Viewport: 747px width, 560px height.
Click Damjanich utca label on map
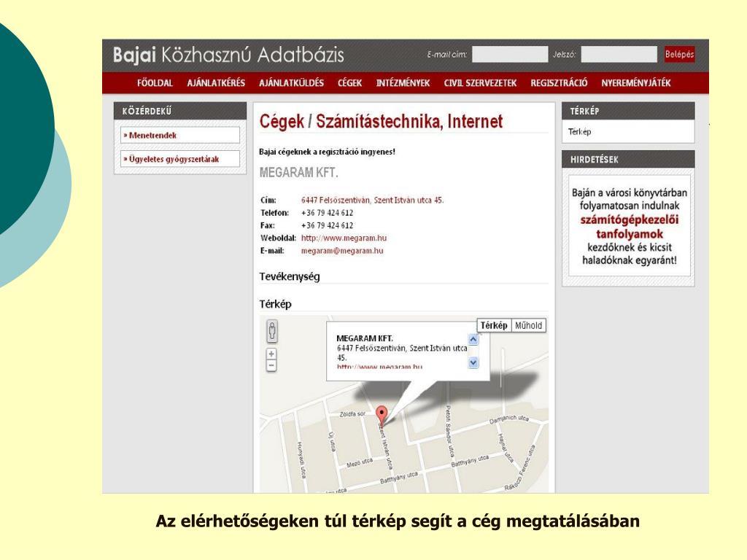(x=508, y=419)
